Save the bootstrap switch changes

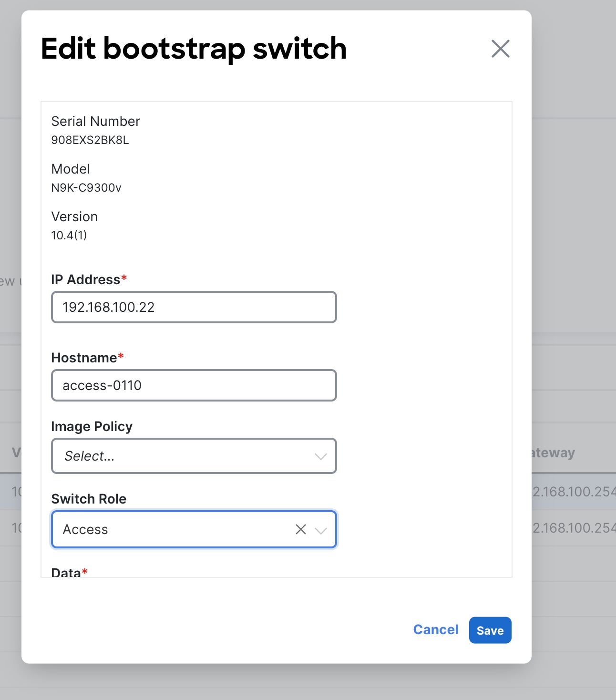point(490,630)
